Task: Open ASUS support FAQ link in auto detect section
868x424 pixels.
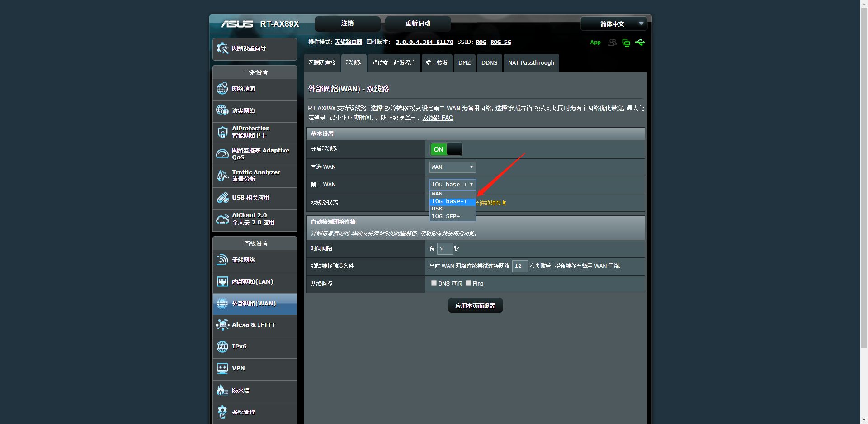Action: pyautogui.click(x=384, y=233)
